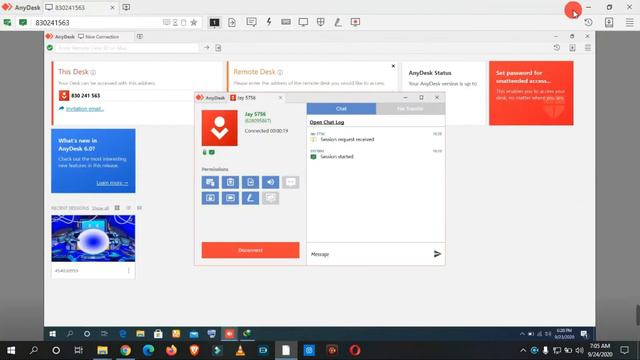Image resolution: width=640 pixels, height=360 pixels.
Task: Click Learn more in What's new card
Action: tap(112, 183)
